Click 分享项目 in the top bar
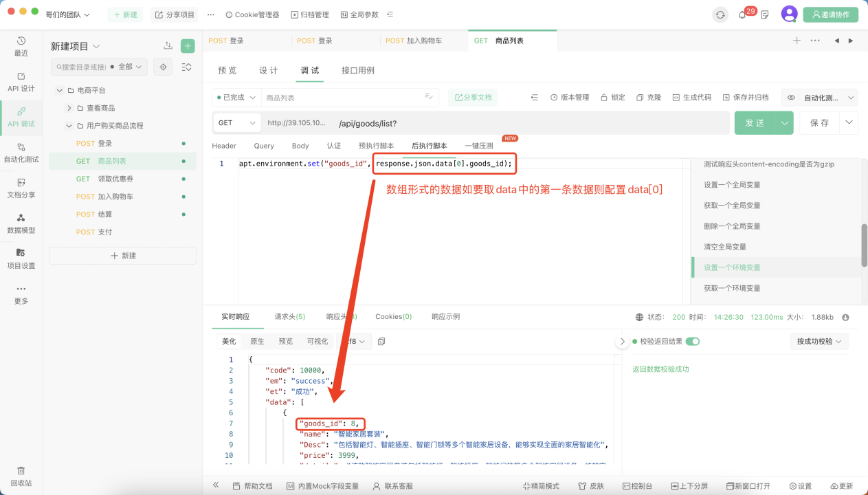This screenshot has width=868, height=495. click(x=175, y=14)
